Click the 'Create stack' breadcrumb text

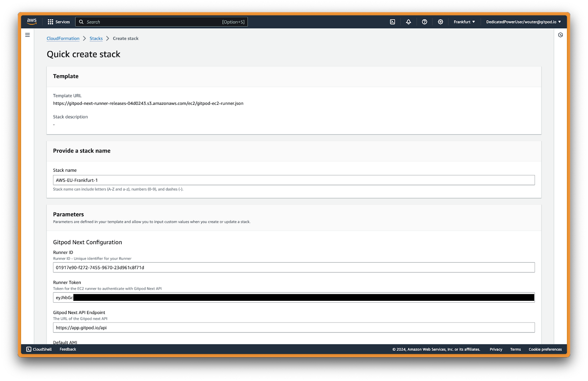coord(126,39)
